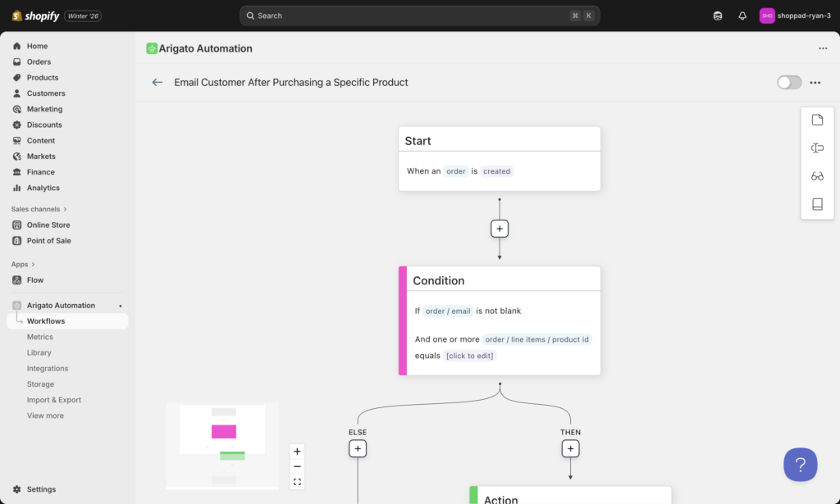Image resolution: width=840 pixels, height=504 pixels.
Task: Click the glasses preview icon
Action: [x=817, y=175]
